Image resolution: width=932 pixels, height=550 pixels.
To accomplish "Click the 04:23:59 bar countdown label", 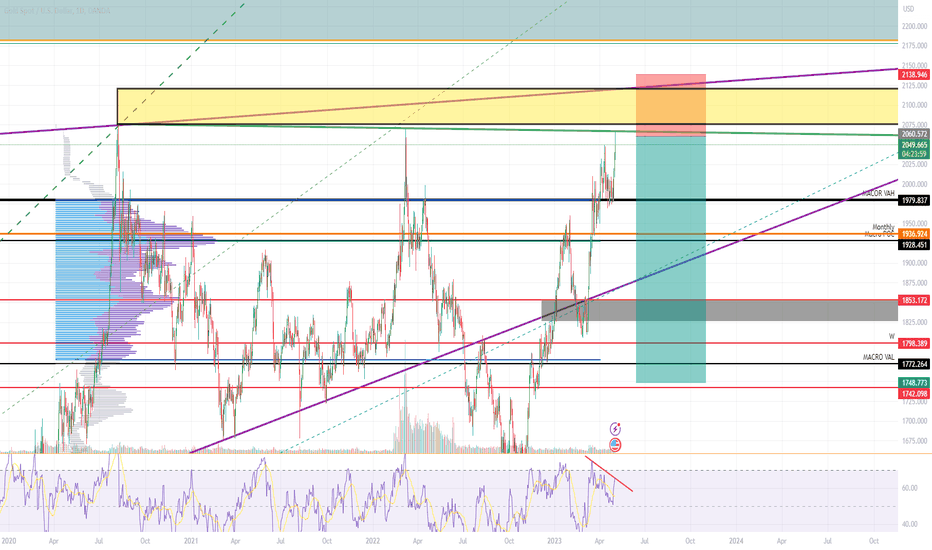I will pyautogui.click(x=914, y=154).
